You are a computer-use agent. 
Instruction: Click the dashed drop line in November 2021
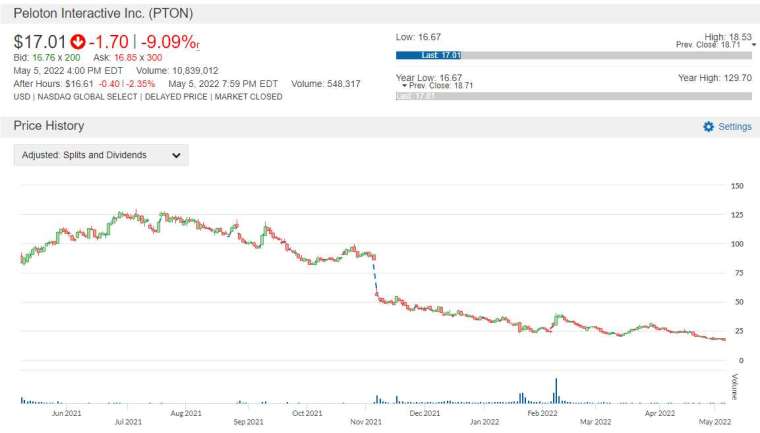(x=375, y=277)
